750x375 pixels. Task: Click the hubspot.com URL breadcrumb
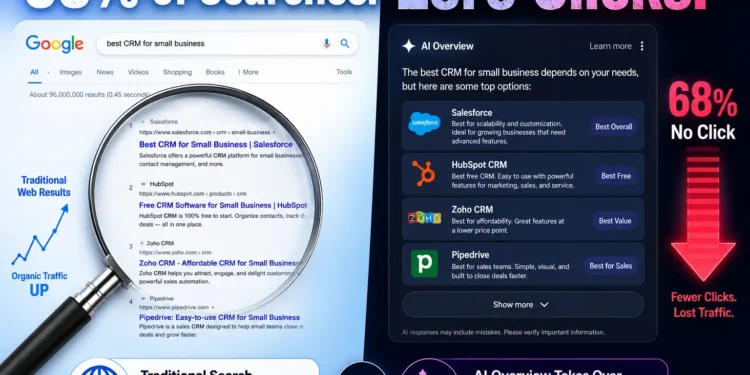coord(193,194)
